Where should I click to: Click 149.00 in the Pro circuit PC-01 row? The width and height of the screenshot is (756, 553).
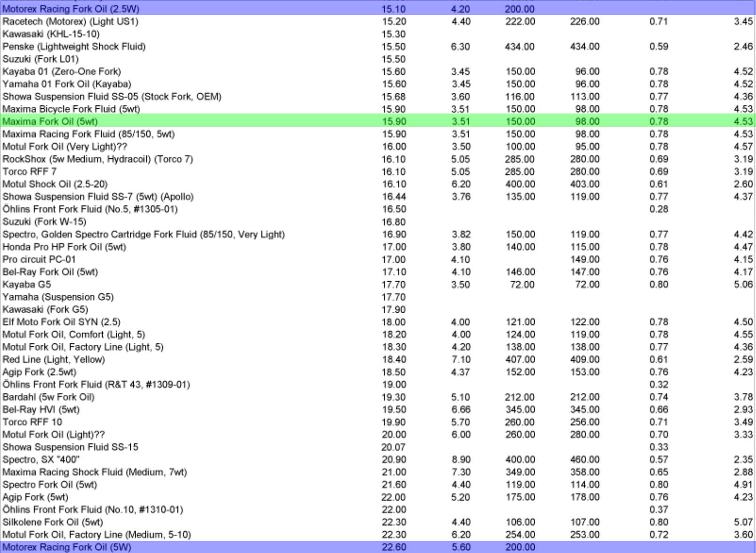click(x=585, y=259)
